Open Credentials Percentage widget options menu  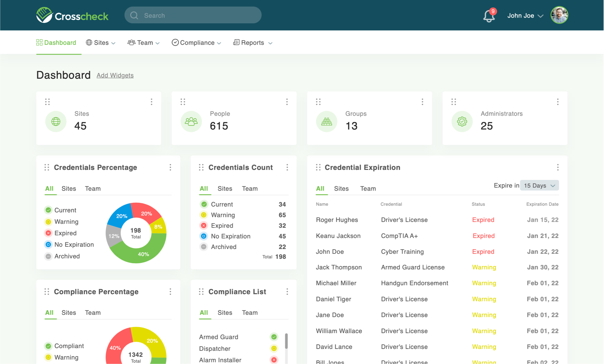pyautogui.click(x=170, y=167)
